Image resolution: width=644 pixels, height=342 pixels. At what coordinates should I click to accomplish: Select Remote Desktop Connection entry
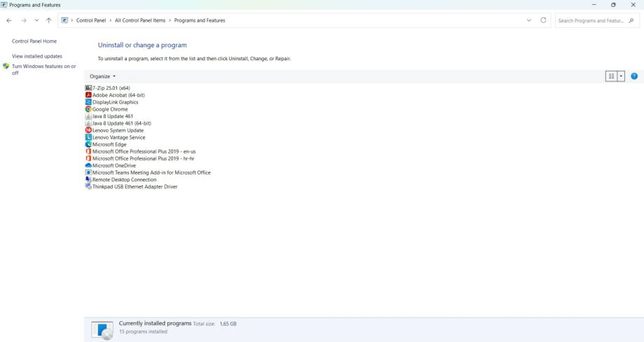[124, 179]
